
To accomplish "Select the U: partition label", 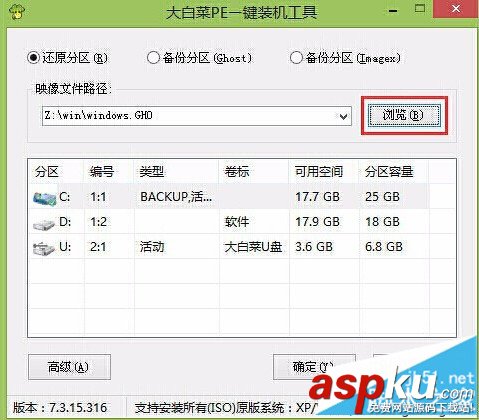I will (x=65, y=247).
